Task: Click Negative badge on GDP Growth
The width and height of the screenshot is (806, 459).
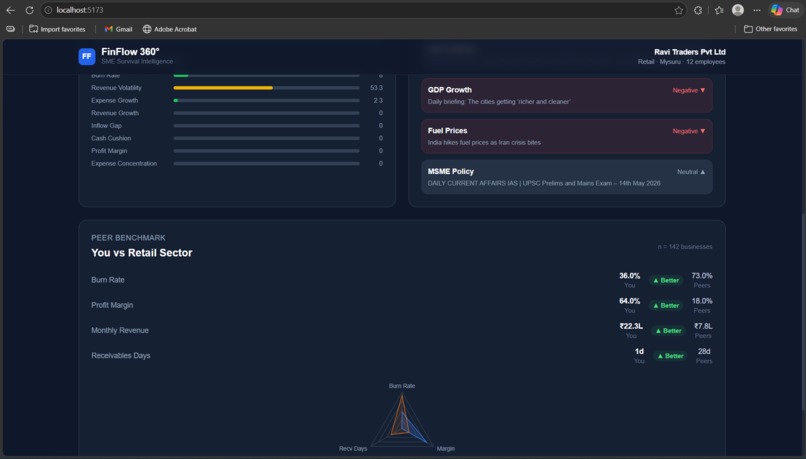Action: point(689,90)
